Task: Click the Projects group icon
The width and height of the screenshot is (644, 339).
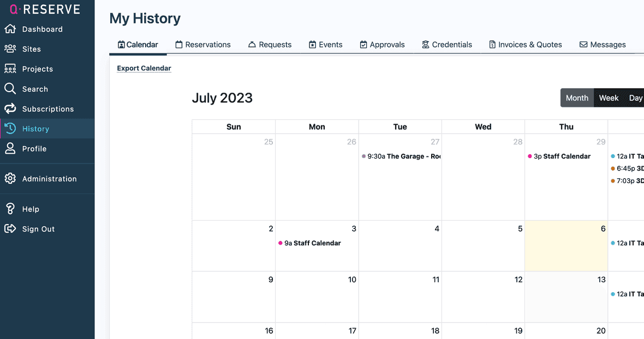Action: click(x=10, y=69)
